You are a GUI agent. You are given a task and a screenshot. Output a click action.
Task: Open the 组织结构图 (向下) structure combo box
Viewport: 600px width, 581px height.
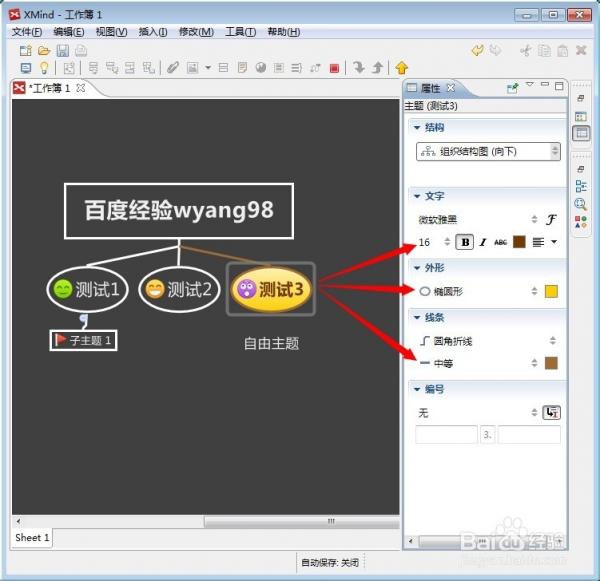click(x=488, y=152)
